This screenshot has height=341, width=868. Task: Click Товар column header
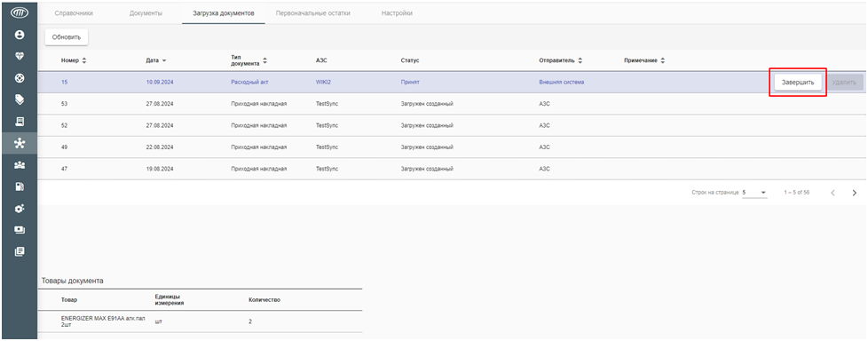coord(69,300)
